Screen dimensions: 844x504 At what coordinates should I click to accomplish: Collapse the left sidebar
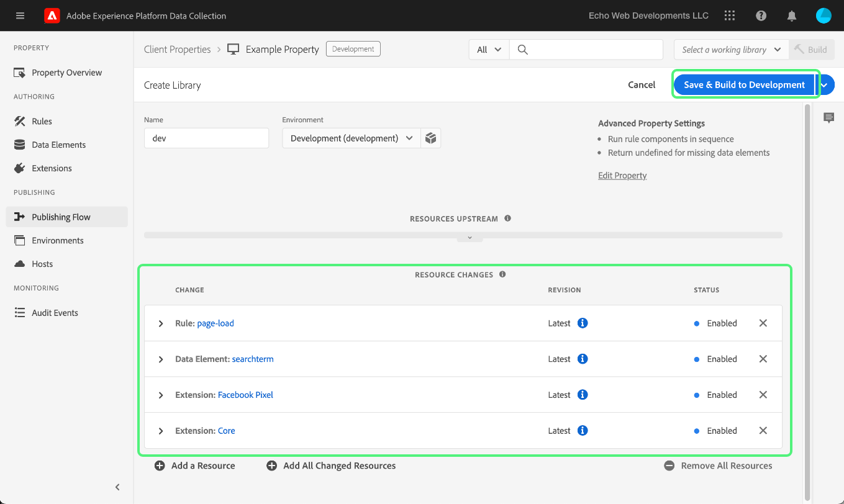tap(117, 487)
